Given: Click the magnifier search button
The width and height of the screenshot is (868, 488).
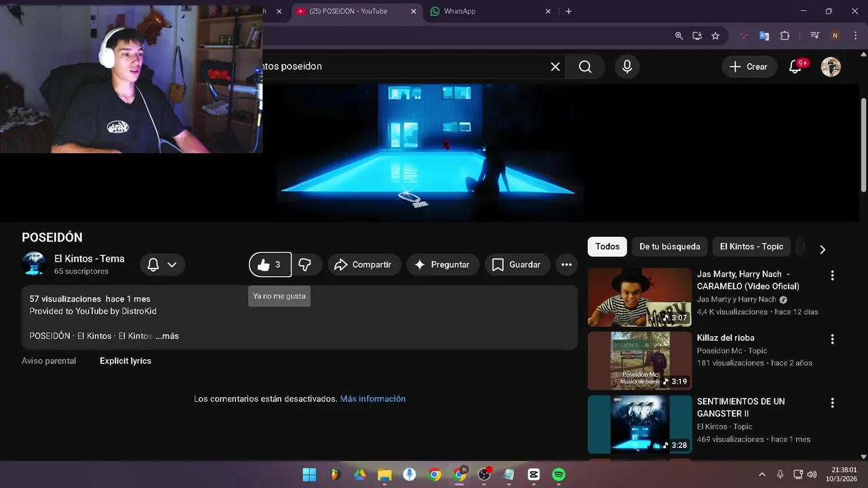Looking at the screenshot, I should click(x=585, y=66).
